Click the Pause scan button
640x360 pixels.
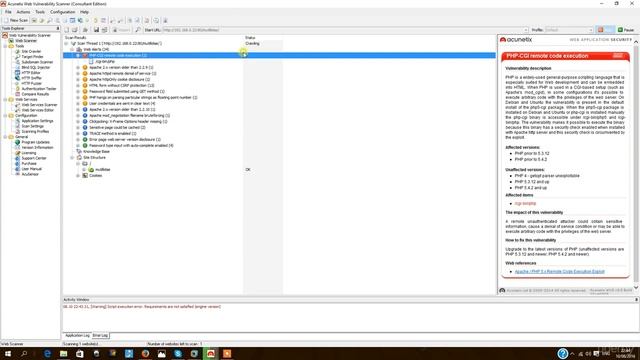[626, 30]
